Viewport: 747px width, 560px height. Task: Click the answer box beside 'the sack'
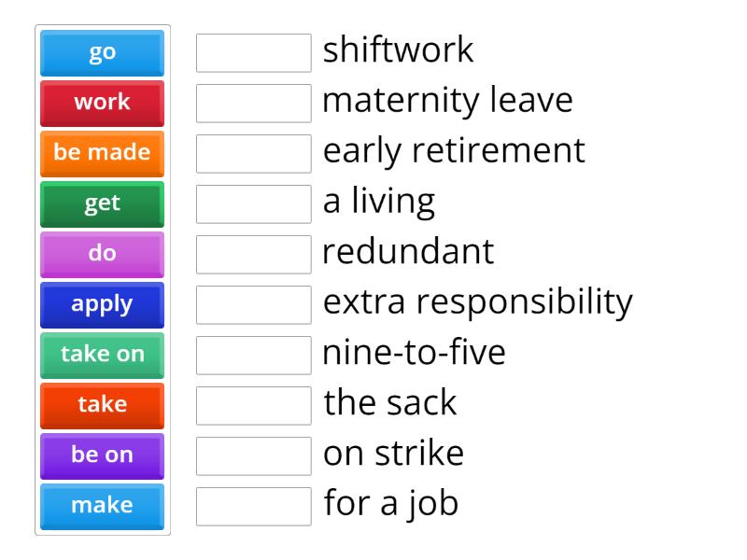point(253,405)
